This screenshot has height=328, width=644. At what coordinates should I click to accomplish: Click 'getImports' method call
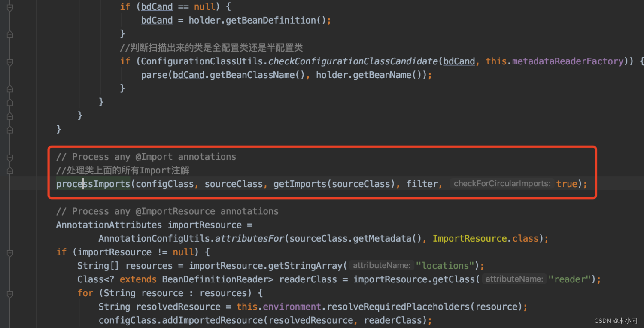coord(300,184)
